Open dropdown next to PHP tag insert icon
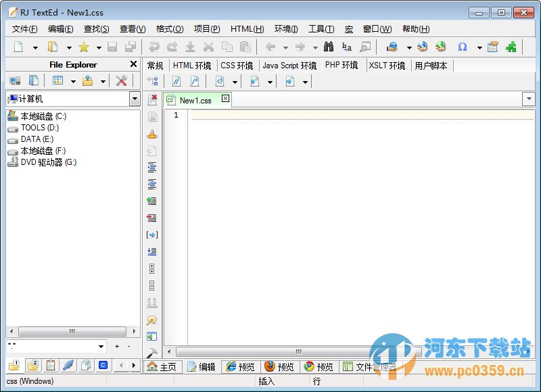 pos(235,82)
